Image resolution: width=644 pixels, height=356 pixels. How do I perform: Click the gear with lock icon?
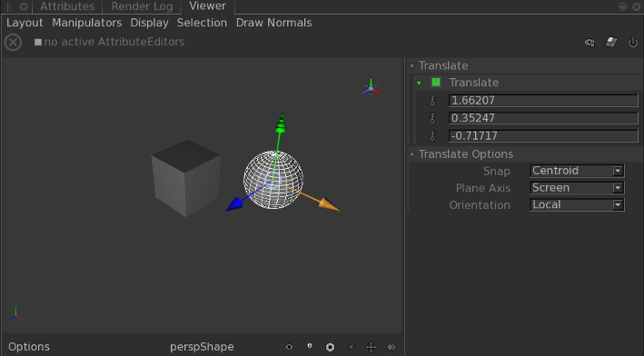click(590, 43)
